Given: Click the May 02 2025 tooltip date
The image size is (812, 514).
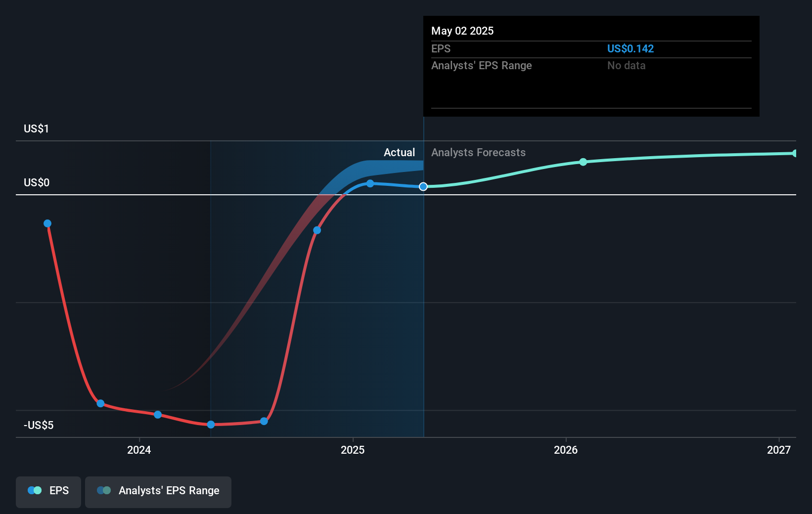Looking at the screenshot, I should 462,31.
